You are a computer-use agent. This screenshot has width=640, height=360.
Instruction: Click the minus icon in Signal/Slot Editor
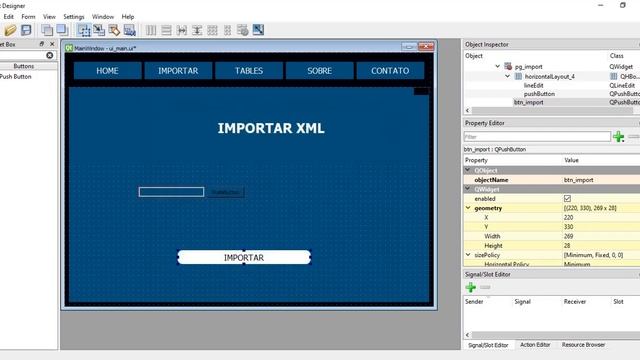485,287
